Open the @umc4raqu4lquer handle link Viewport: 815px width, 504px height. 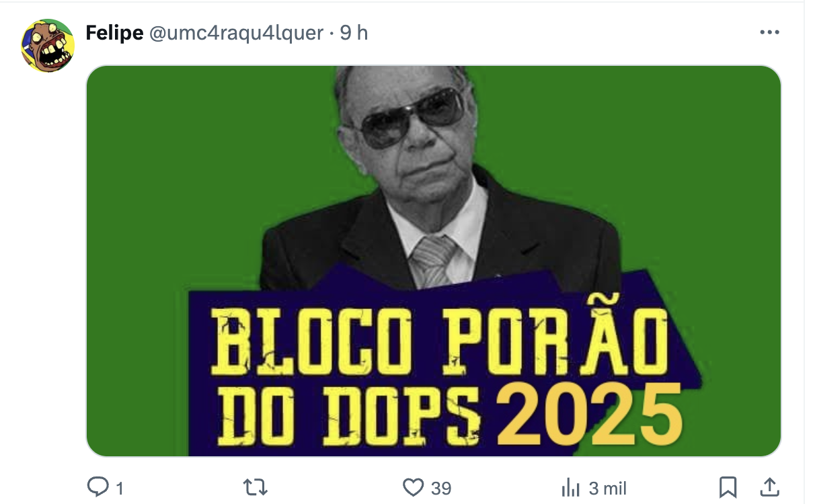click(x=235, y=32)
